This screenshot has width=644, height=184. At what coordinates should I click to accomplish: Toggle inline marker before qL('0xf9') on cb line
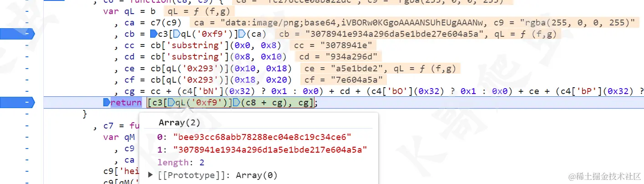[177, 34]
